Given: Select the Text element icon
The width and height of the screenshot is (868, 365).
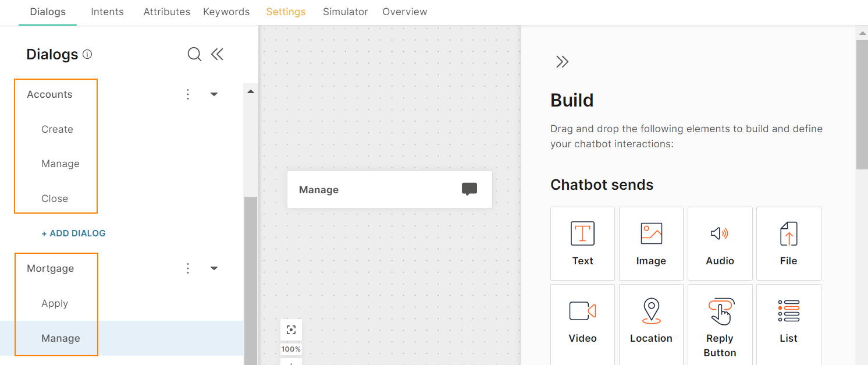Looking at the screenshot, I should pos(582,234).
